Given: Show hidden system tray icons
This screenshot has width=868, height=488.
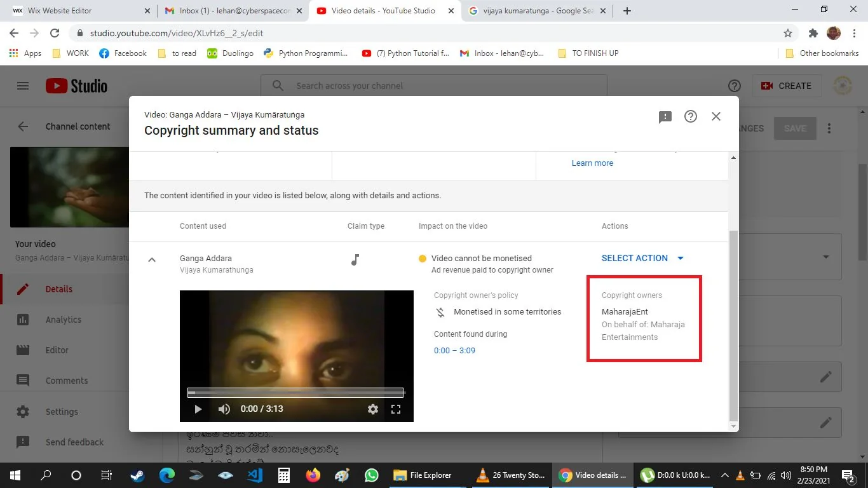Looking at the screenshot, I should click(x=724, y=475).
